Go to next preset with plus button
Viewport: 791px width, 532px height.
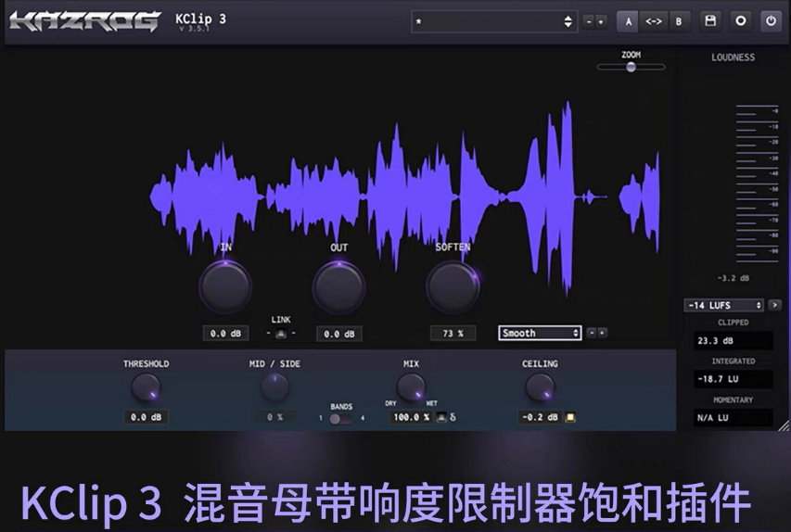(600, 21)
